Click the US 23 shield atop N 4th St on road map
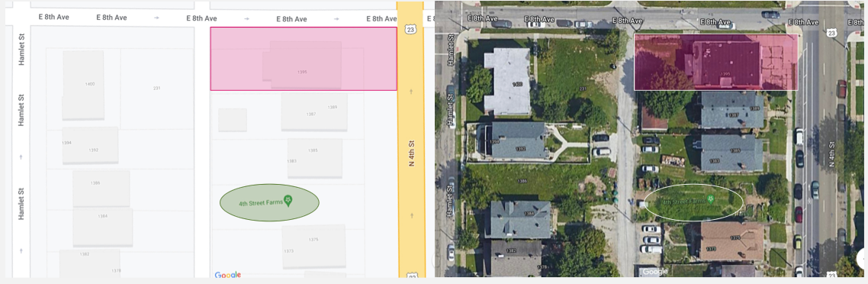This screenshot has width=868, height=284. (x=410, y=29)
